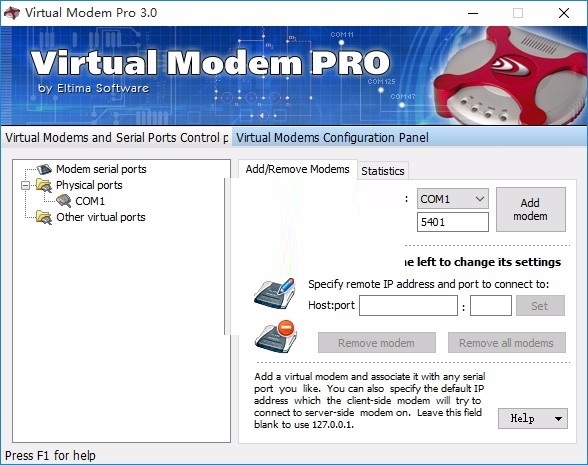The image size is (588, 465).
Task: Select Modem serial ports tree item
Action: point(101,169)
